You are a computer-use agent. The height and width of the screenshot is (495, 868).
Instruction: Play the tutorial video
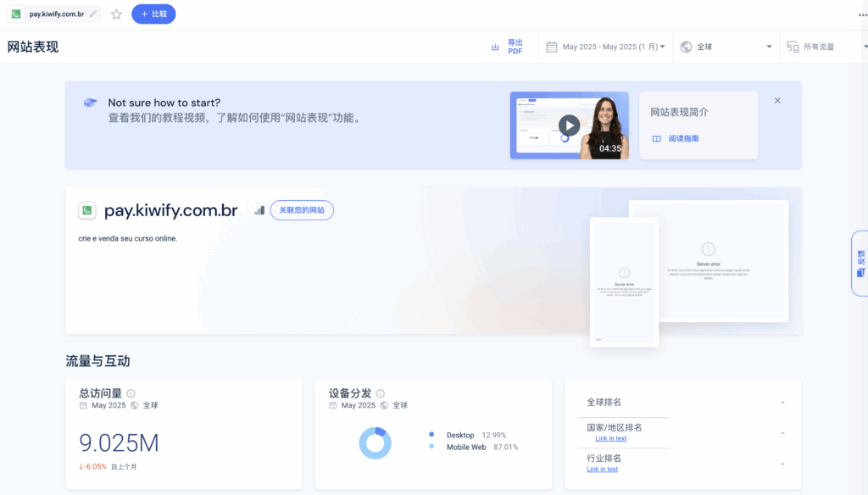(569, 125)
